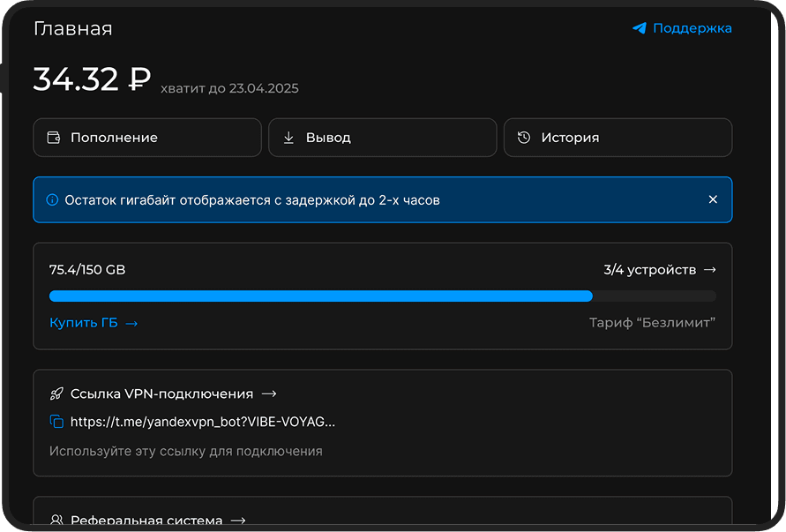786x532 pixels.
Task: Select the Используйте эту ссылку hint text
Action: (x=186, y=451)
